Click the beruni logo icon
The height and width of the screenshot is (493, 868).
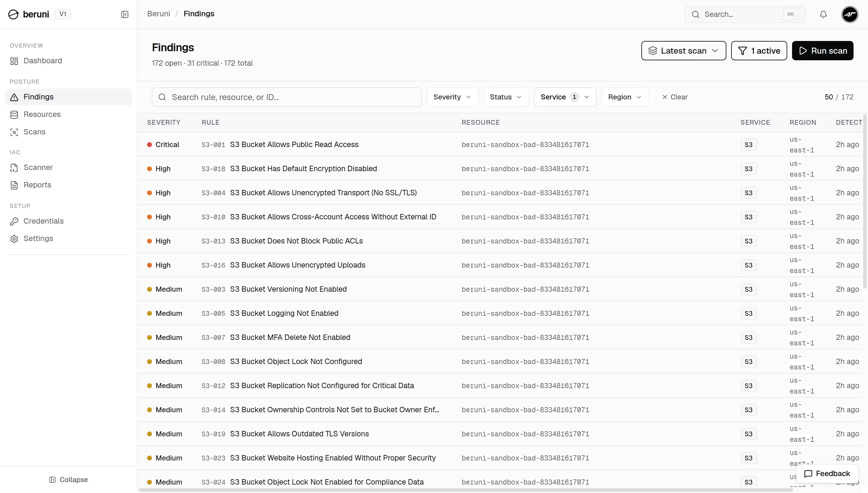(13, 14)
